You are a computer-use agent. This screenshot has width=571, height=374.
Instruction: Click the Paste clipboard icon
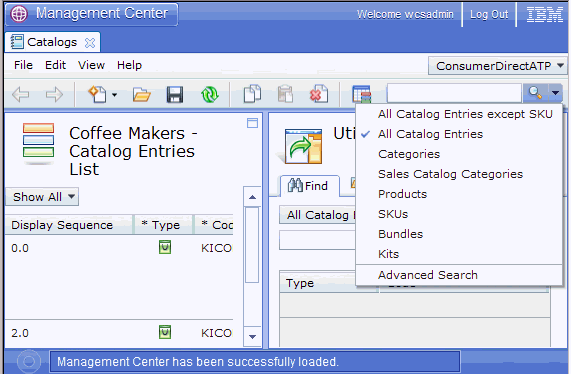285,94
